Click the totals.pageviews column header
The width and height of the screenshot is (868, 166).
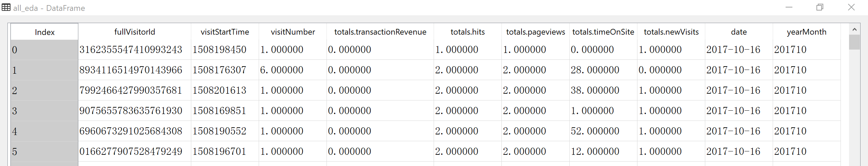(535, 32)
